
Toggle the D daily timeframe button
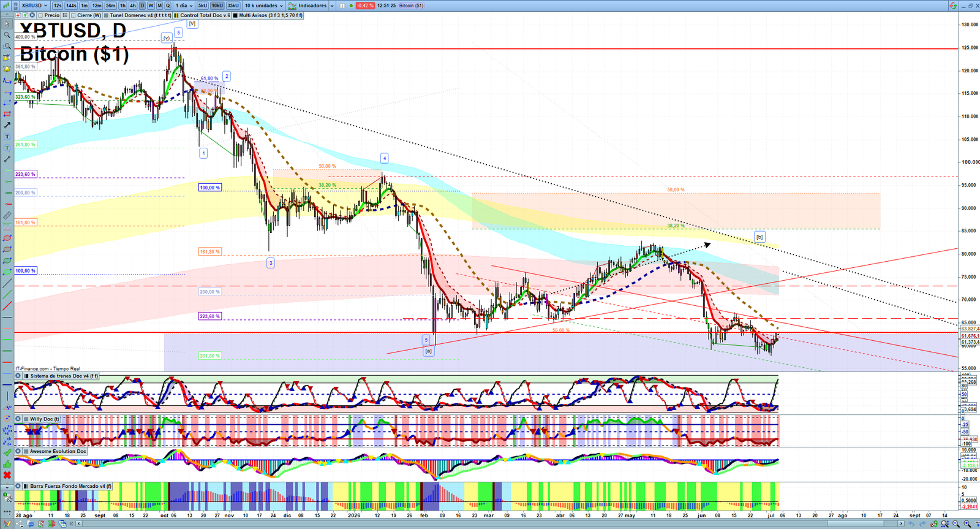(x=142, y=6)
